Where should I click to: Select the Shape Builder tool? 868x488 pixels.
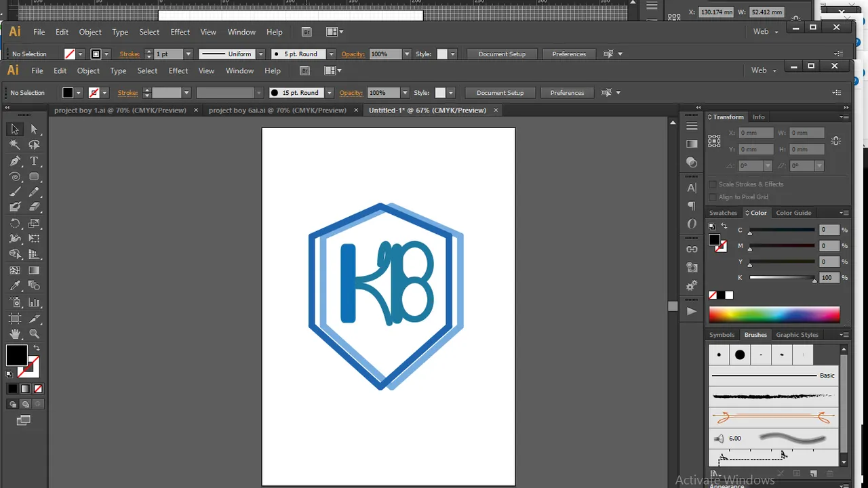15,255
